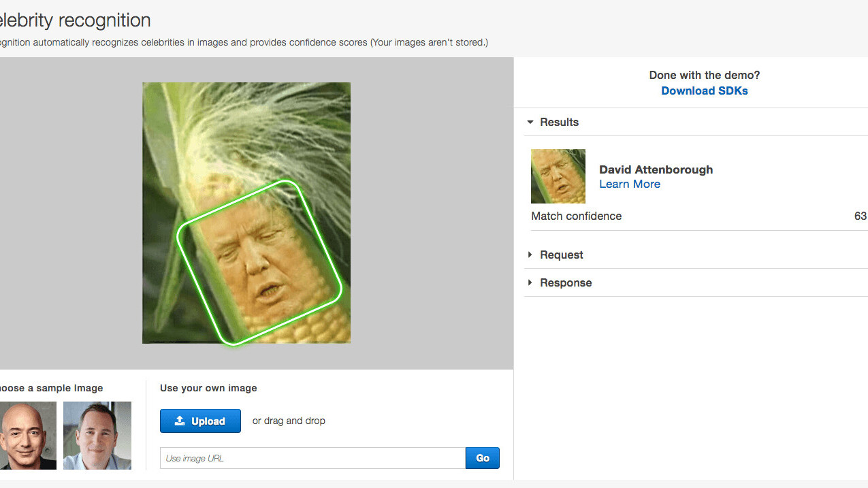
Task: Focus the Use image URL field
Action: click(x=312, y=458)
